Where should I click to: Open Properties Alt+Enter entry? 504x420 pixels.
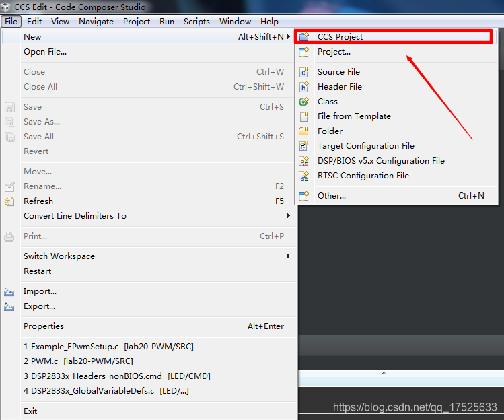(149, 326)
